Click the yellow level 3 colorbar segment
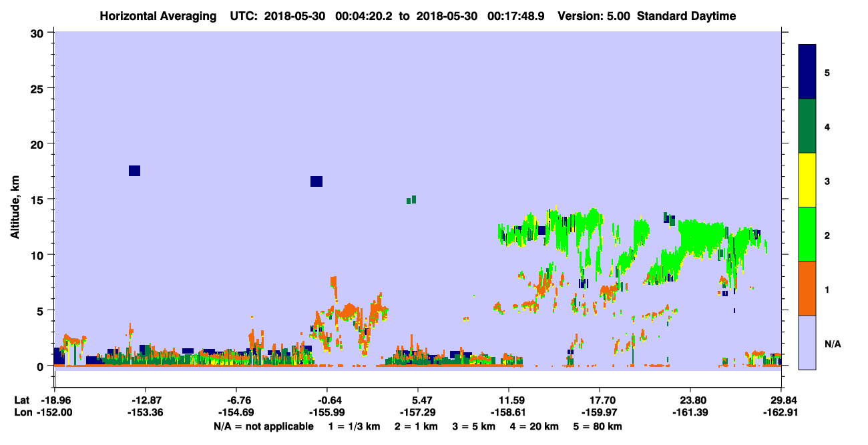The height and width of the screenshot is (445, 868). (x=807, y=180)
